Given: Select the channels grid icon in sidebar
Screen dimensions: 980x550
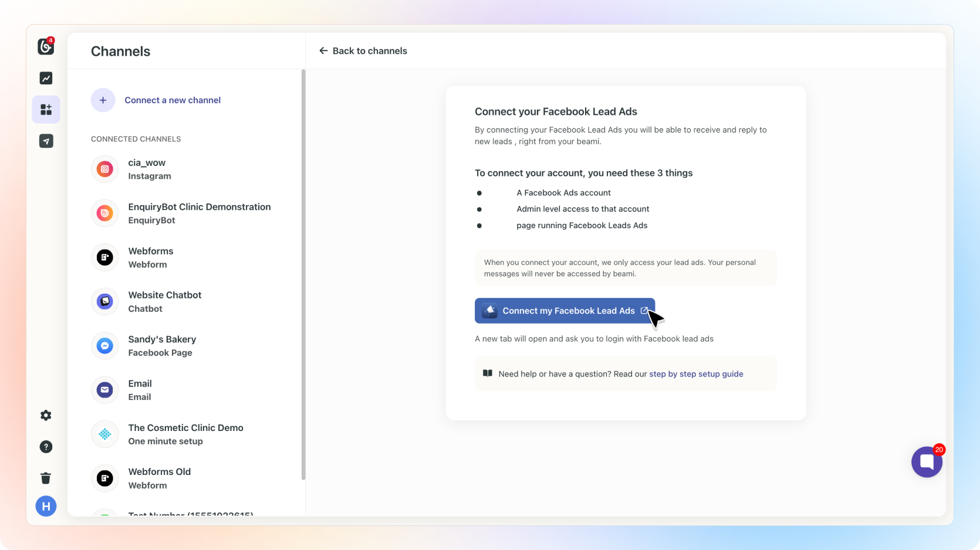Looking at the screenshot, I should 46,110.
